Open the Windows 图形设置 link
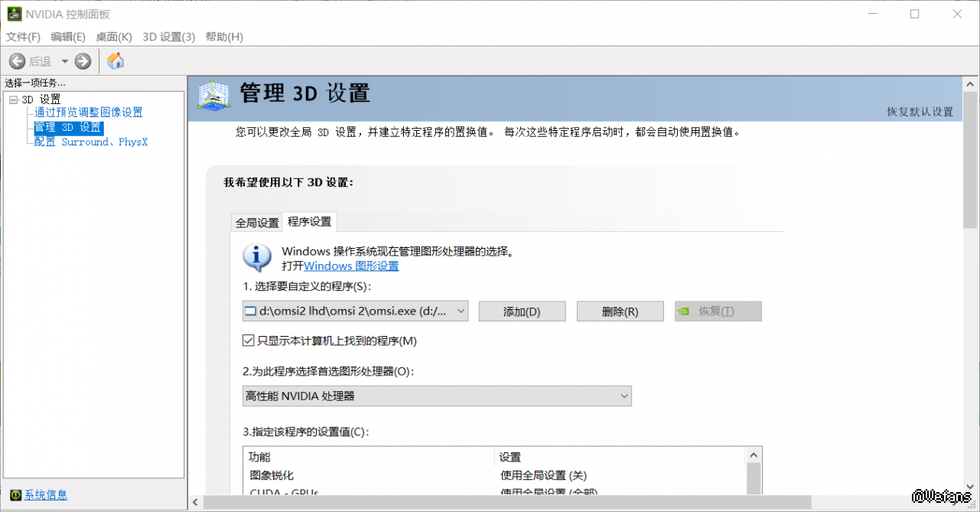 coord(351,266)
